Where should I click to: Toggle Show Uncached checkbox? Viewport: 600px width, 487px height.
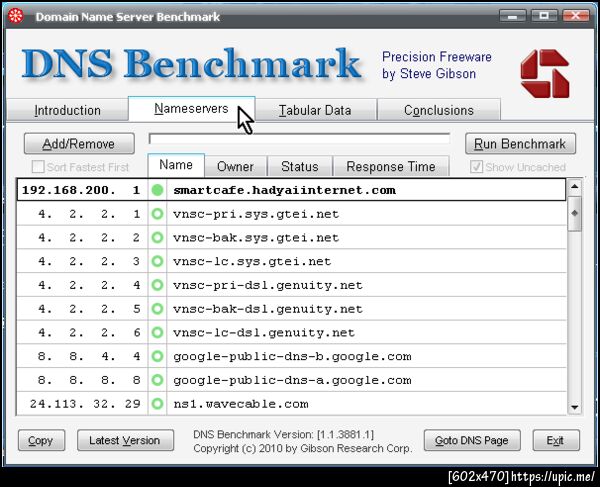[x=476, y=167]
